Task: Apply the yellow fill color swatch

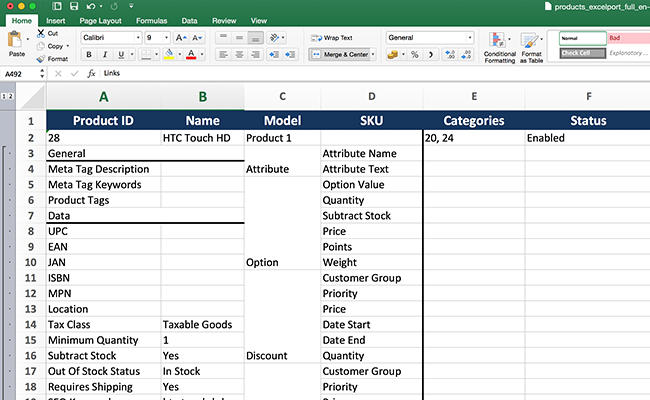Action: pos(169,54)
